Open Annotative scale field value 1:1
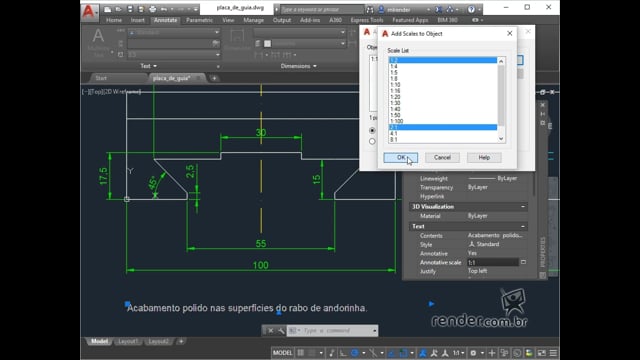Viewport: 640px width, 360px height. (493, 262)
